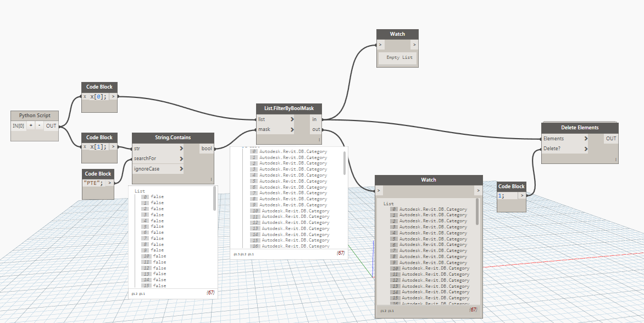Viewport: 644px width, 323px height.
Task: Select index 13 Category in FilterByBoolMask preview
Action: tap(290, 228)
